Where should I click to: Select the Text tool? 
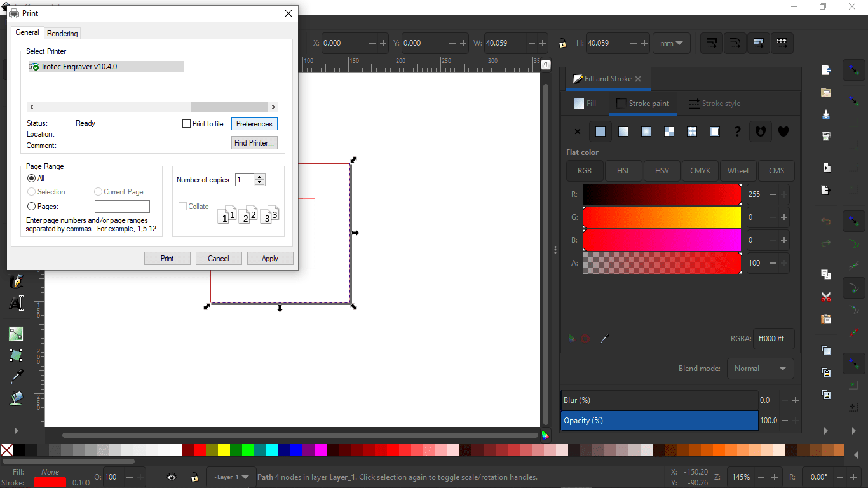pos(17,303)
